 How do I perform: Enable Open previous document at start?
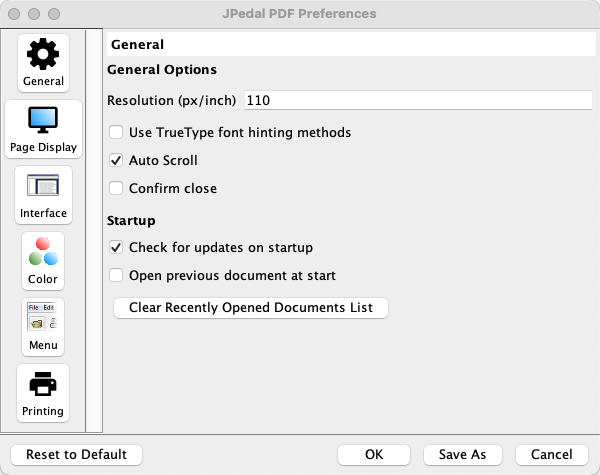coord(117,275)
